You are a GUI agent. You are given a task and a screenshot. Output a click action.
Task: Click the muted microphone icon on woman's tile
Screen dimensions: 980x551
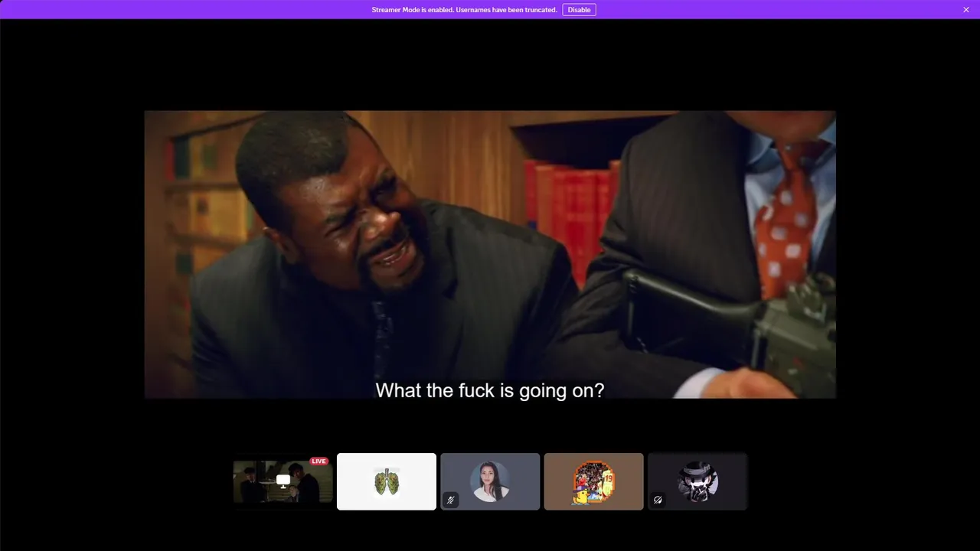point(451,500)
